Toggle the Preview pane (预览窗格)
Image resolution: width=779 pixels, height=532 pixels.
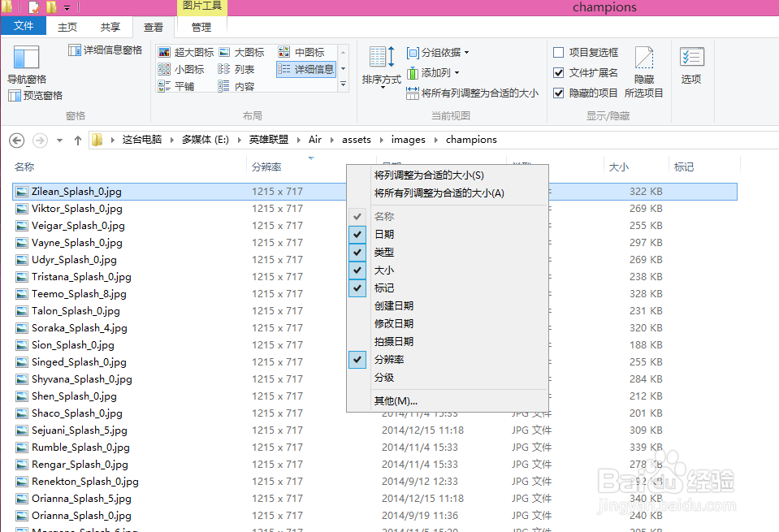[35, 95]
